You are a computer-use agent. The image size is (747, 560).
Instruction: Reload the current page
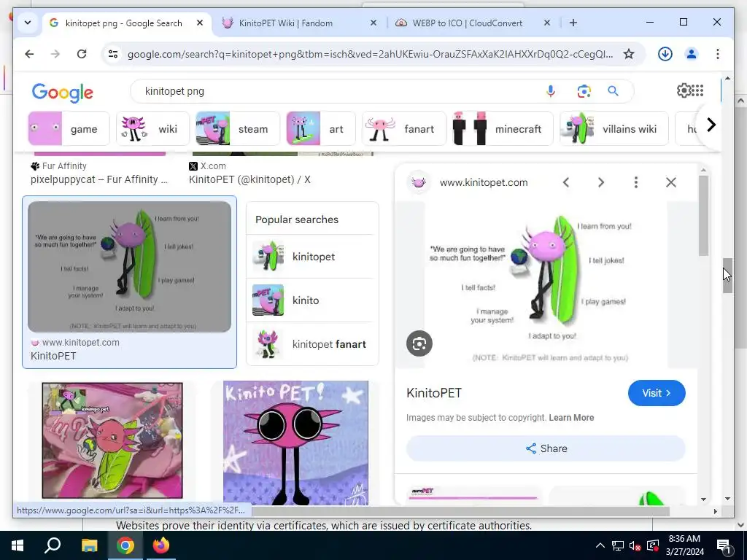pyautogui.click(x=82, y=54)
